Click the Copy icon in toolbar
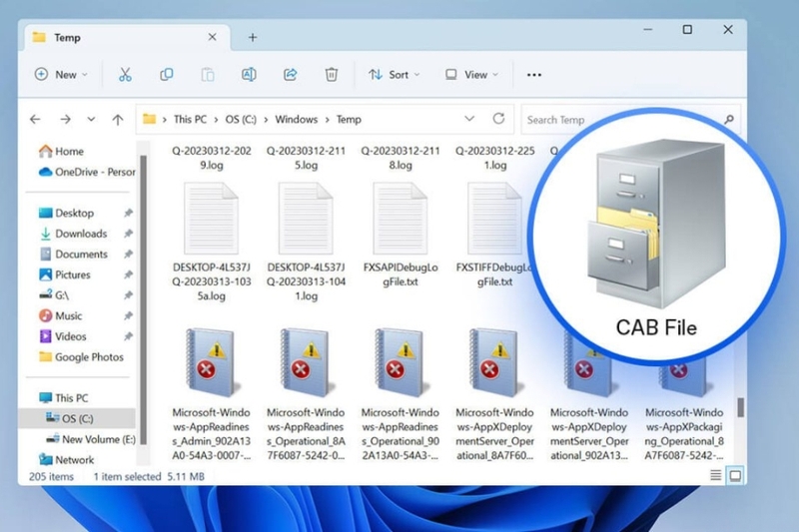 coord(167,75)
